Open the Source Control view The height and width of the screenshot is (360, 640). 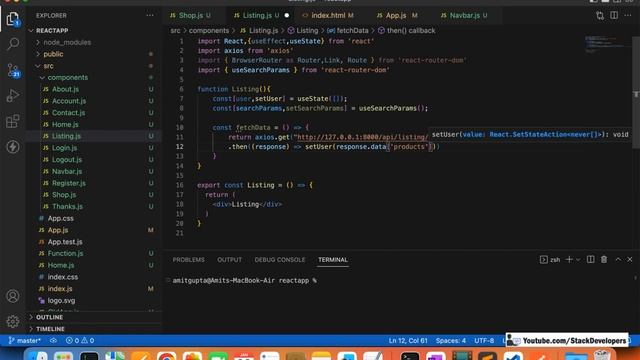tap(13, 70)
